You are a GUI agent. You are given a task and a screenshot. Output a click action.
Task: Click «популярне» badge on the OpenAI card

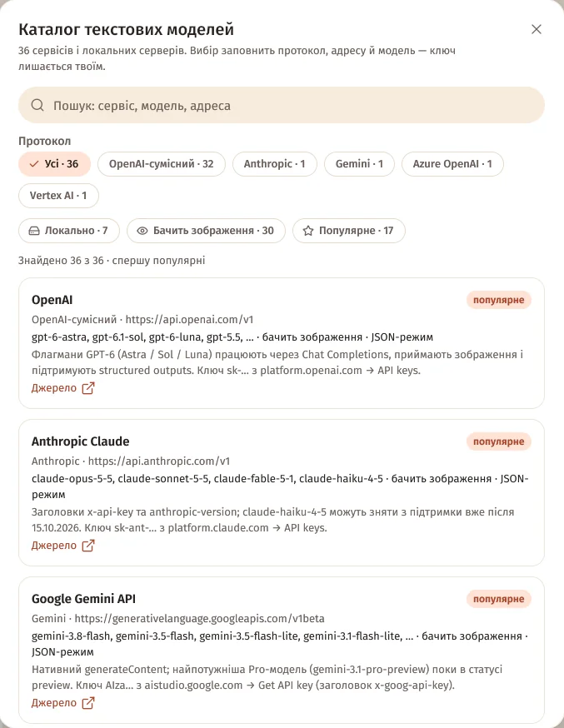(x=498, y=300)
